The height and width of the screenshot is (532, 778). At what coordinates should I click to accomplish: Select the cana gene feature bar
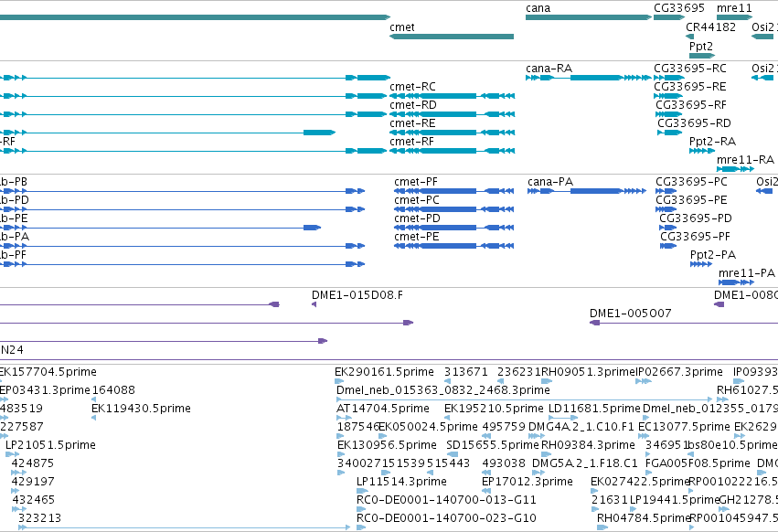tap(589, 17)
